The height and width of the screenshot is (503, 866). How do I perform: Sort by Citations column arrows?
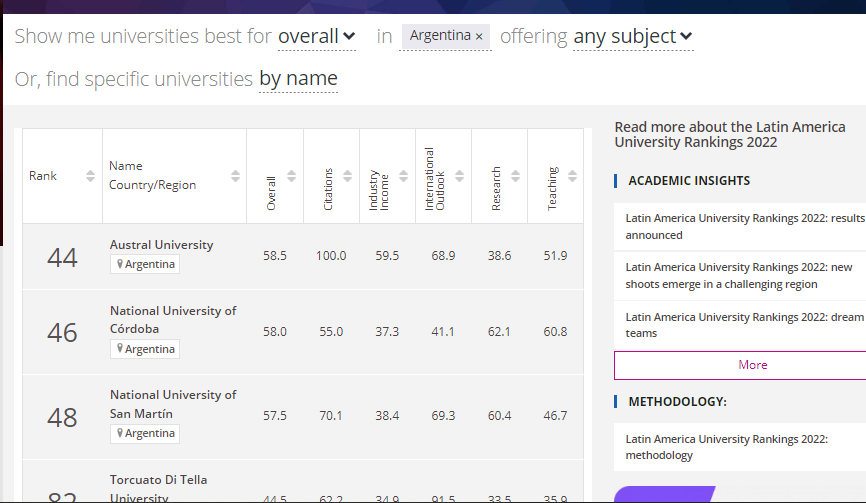pos(347,176)
